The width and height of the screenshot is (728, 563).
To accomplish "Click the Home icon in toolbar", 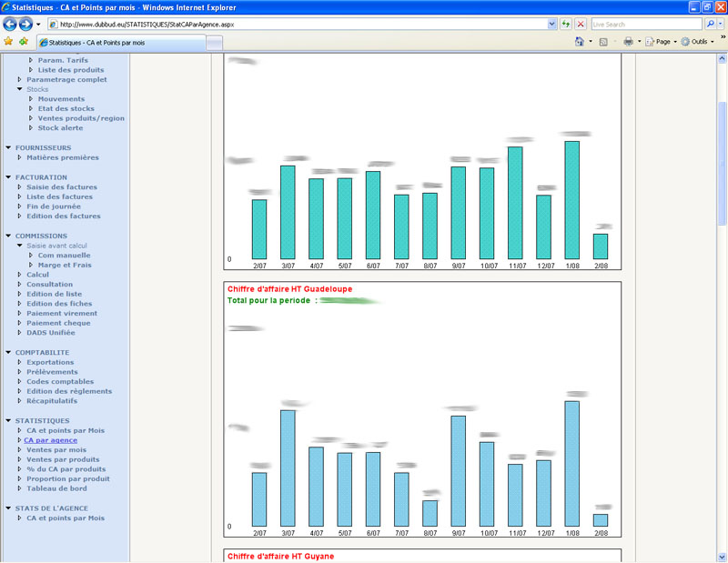I will tap(579, 42).
